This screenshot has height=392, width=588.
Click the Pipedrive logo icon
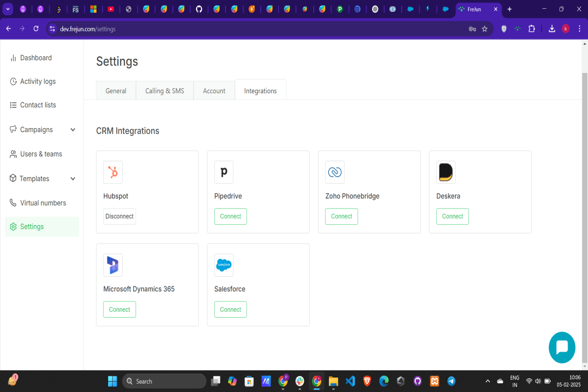[x=224, y=172]
